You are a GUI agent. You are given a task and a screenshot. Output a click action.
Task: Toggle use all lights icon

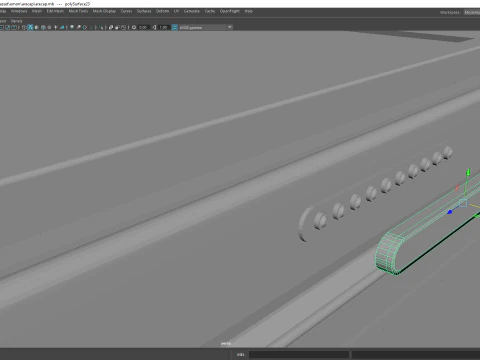[56, 27]
